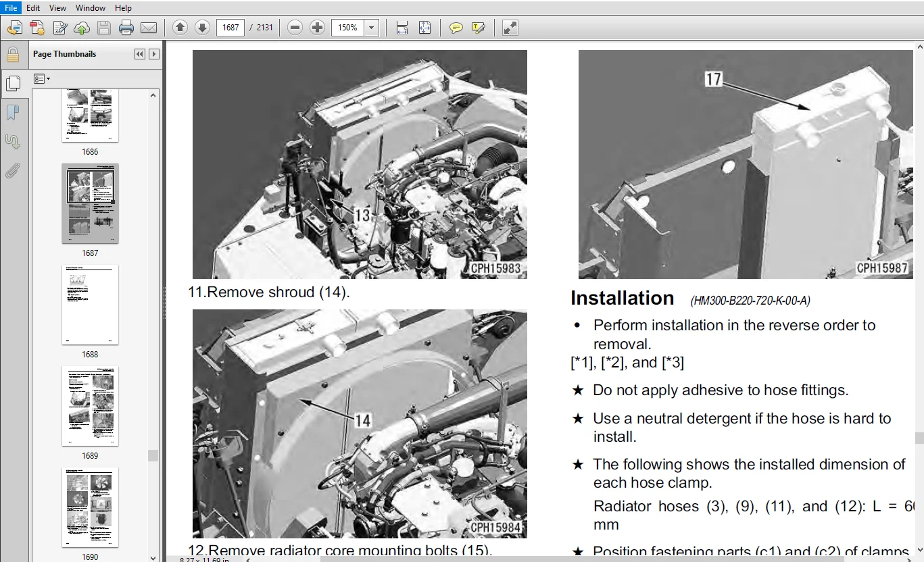Open the Help menu
This screenshot has width=924, height=562.
[123, 7]
